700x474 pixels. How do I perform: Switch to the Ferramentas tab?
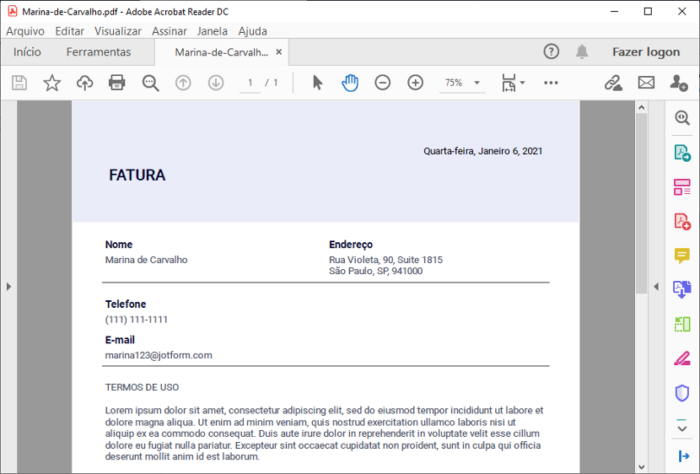(98, 52)
